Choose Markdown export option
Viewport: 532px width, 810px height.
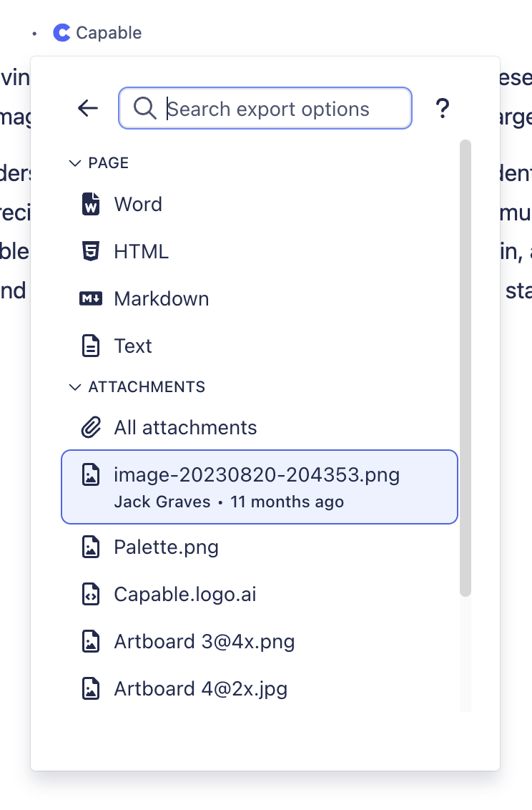click(162, 298)
